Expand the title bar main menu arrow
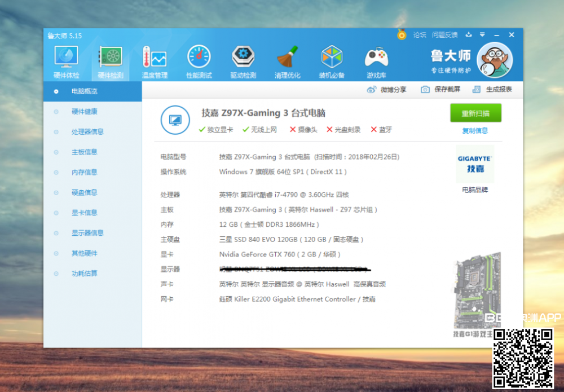The image size is (564, 392). [482, 35]
